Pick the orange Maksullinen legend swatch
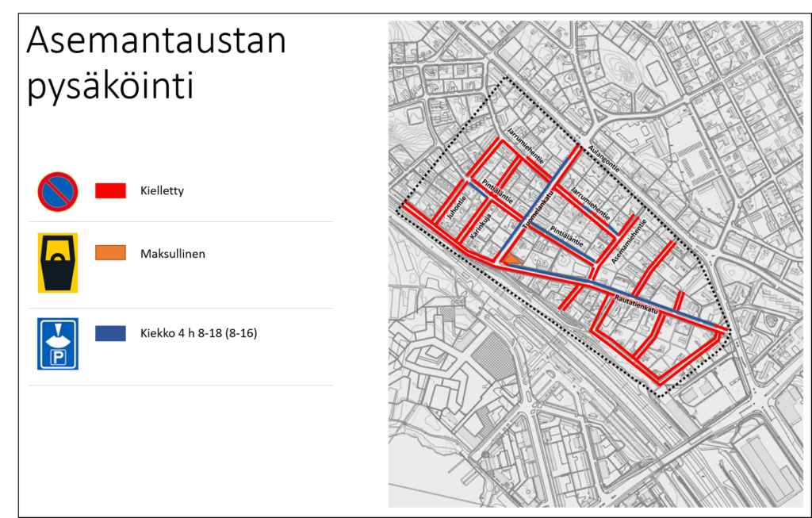 (110, 253)
